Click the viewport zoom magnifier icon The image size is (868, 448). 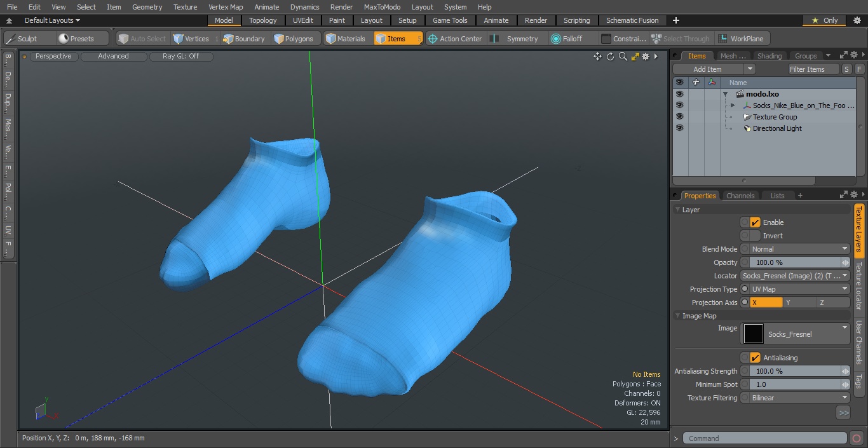(x=623, y=57)
